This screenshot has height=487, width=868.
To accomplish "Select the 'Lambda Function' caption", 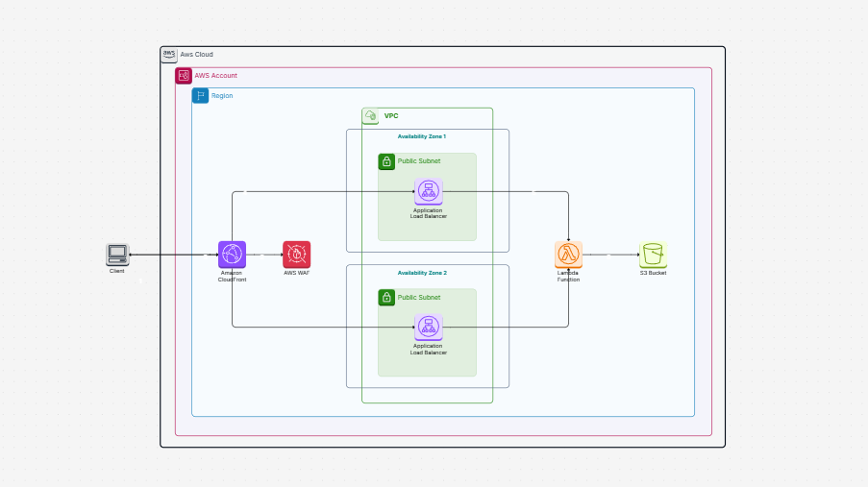I will tap(568, 276).
